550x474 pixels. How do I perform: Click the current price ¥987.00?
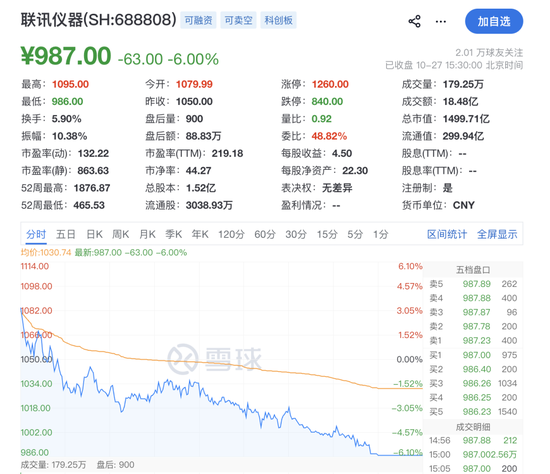66,56
